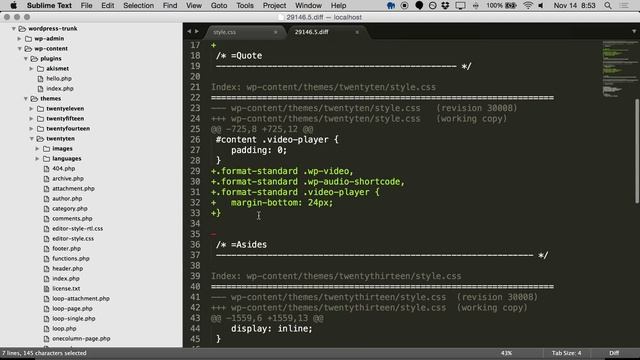Collapse the themes folder
Viewport: 640px width, 360px height.
(x=25, y=98)
